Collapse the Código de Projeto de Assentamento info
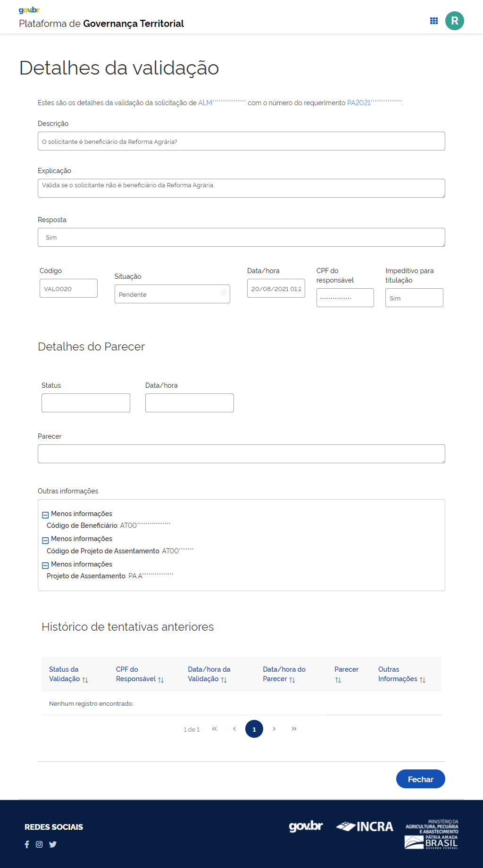Screen dimensions: 483x868 point(45,540)
